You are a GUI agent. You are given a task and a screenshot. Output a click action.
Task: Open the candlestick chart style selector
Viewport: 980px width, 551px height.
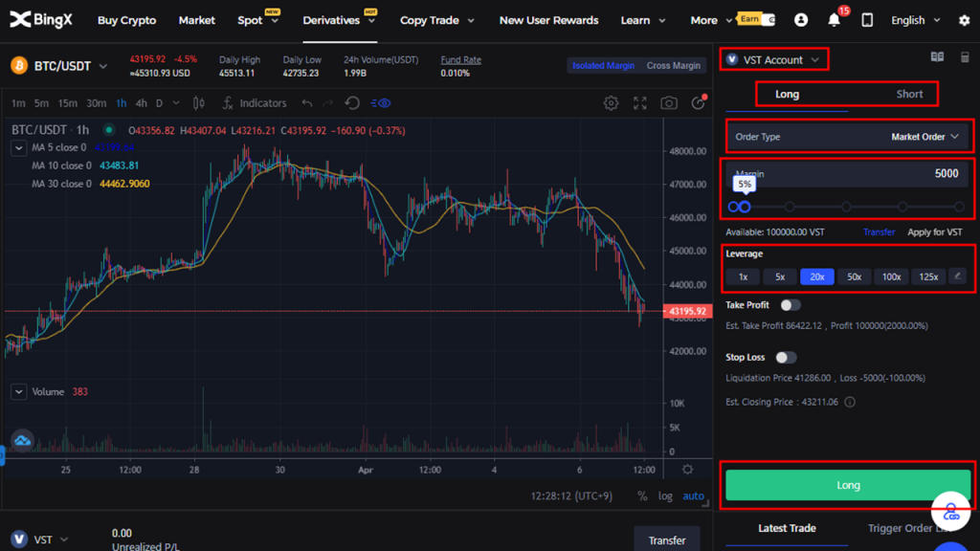click(x=199, y=103)
